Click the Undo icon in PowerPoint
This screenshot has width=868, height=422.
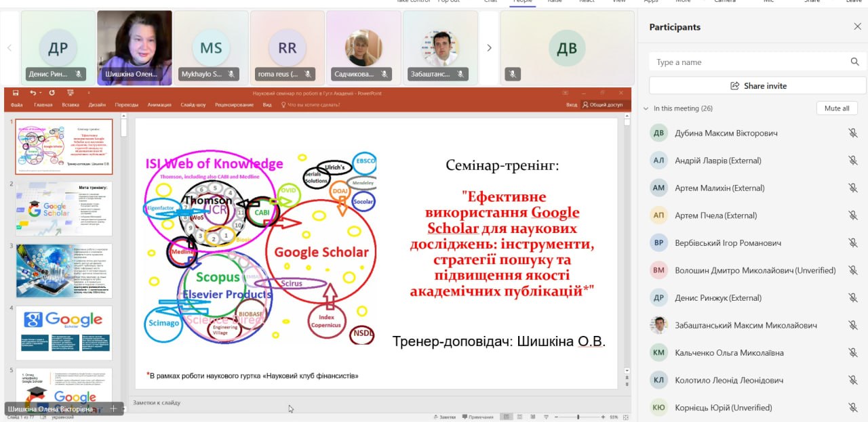coord(33,93)
